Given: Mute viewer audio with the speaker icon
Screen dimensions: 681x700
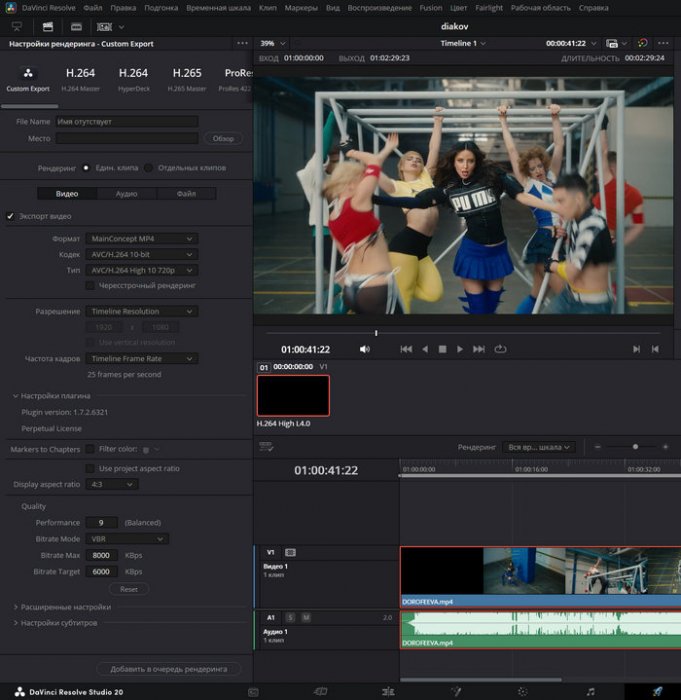Looking at the screenshot, I should 365,349.
